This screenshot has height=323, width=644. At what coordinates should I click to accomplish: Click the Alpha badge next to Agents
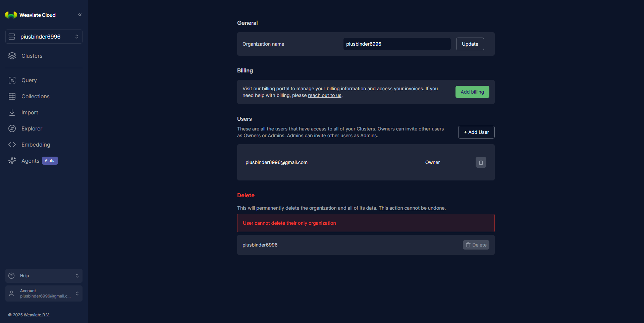[x=50, y=161]
